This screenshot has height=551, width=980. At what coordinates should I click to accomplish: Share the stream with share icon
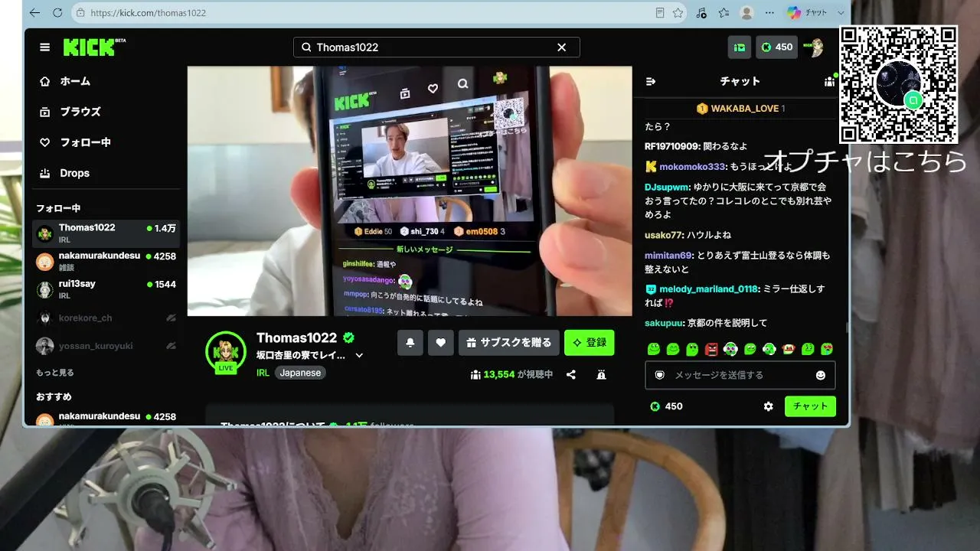571,375
